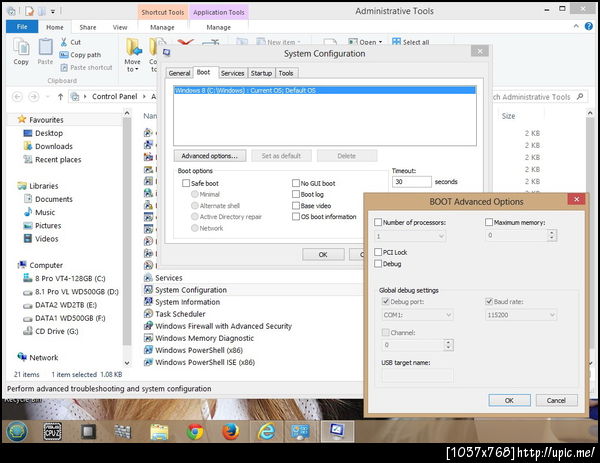
Task: Open Firefox from the taskbar
Action: point(231,432)
